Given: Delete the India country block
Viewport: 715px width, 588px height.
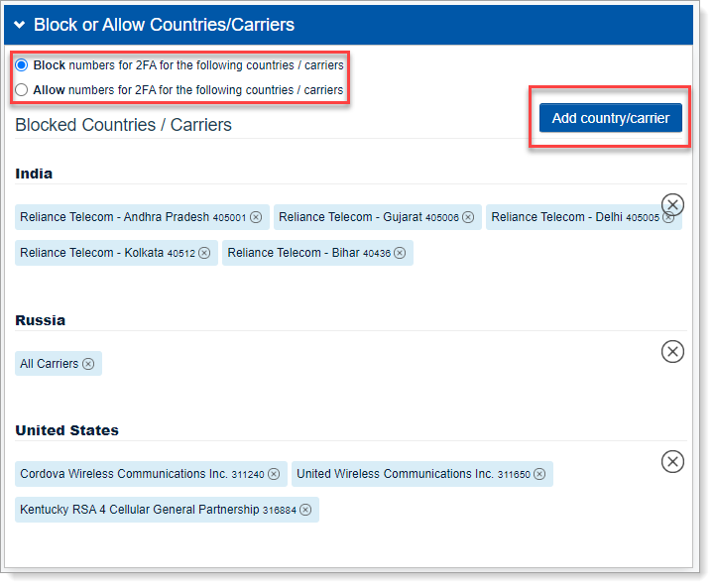Looking at the screenshot, I should (672, 205).
